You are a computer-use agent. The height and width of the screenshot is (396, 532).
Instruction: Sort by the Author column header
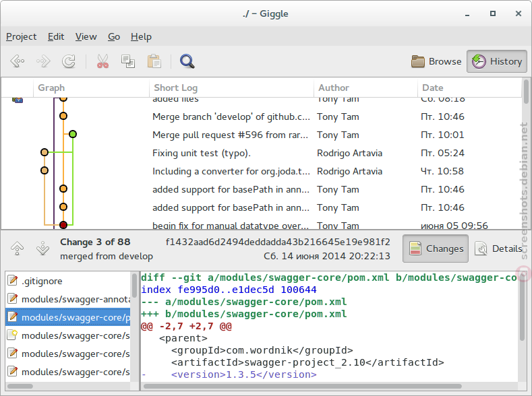365,88
